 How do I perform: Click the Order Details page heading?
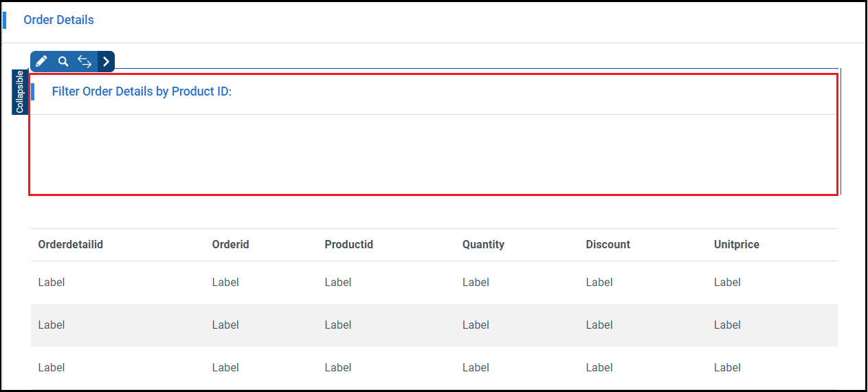[58, 20]
